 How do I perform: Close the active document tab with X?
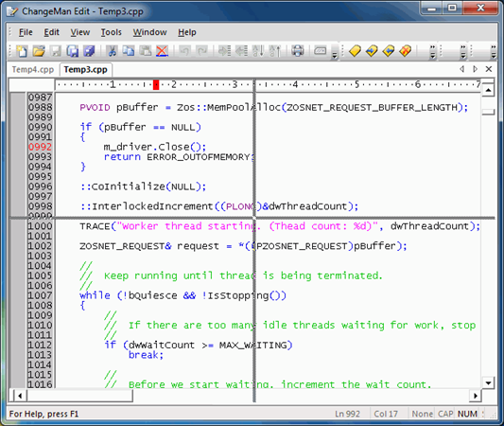click(489, 69)
